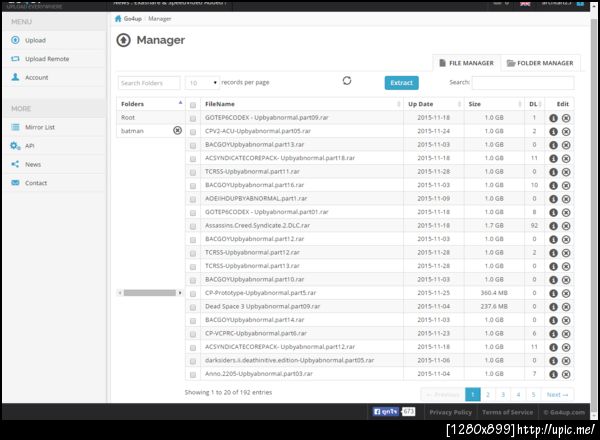Click the file Search input box

tap(523, 83)
